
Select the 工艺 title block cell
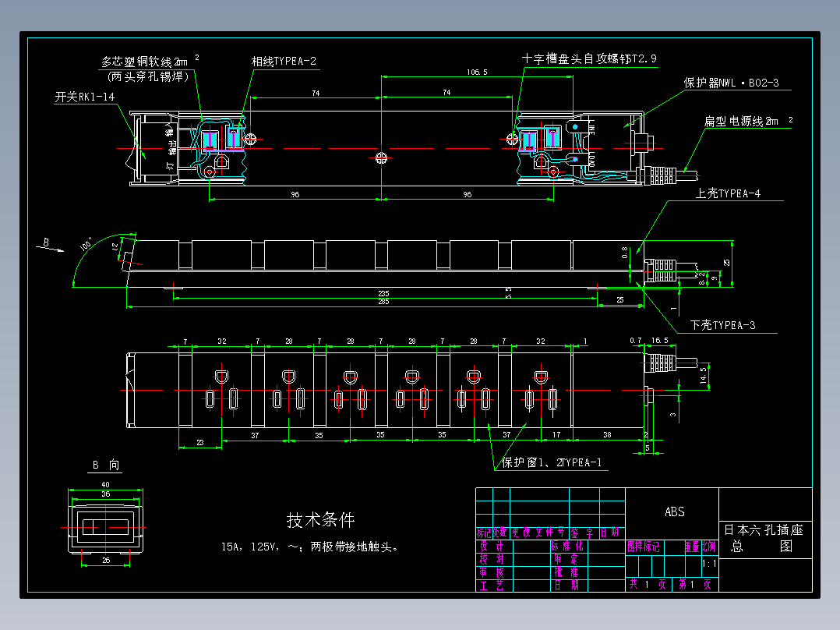[492, 586]
